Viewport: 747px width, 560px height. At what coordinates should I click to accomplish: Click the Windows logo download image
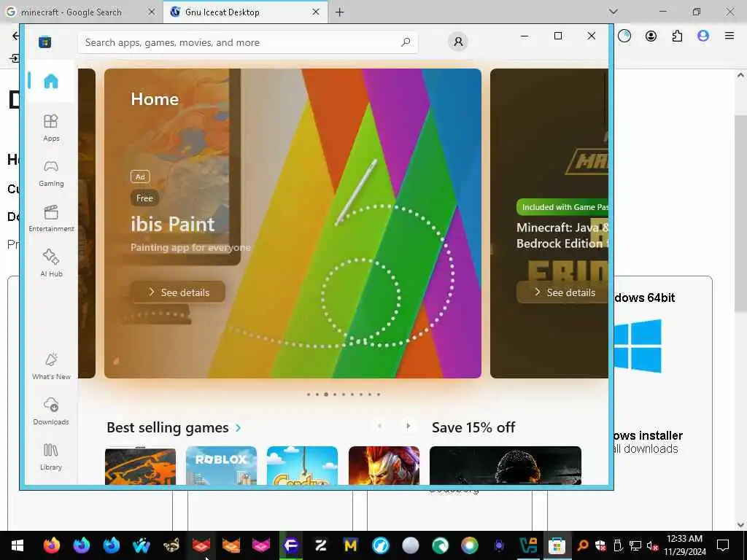tap(638, 346)
